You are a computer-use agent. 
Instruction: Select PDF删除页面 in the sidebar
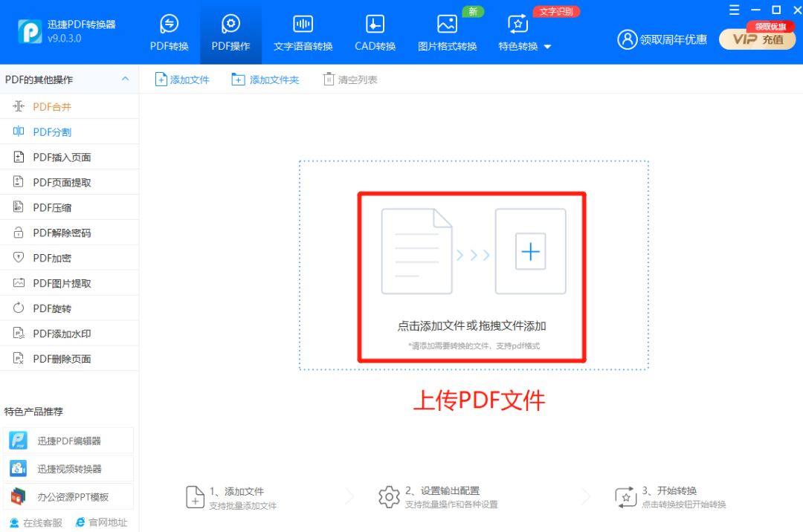(69, 359)
